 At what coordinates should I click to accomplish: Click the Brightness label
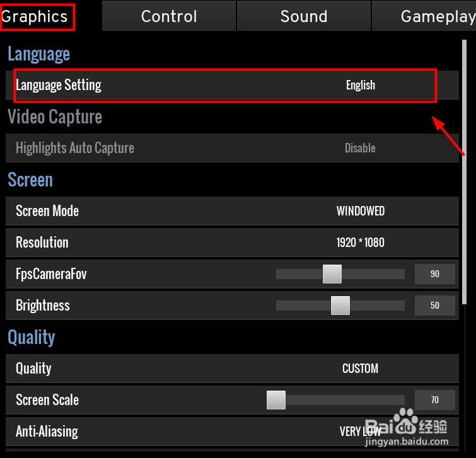pos(43,306)
